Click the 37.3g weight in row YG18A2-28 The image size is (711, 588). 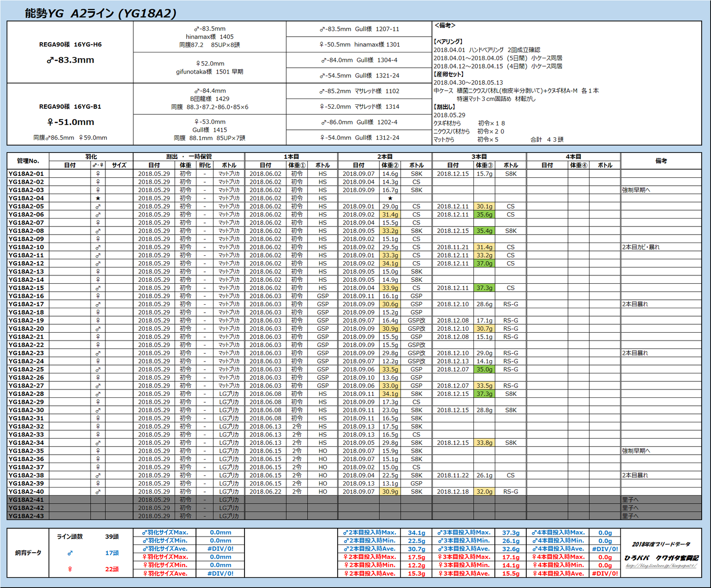485,394
